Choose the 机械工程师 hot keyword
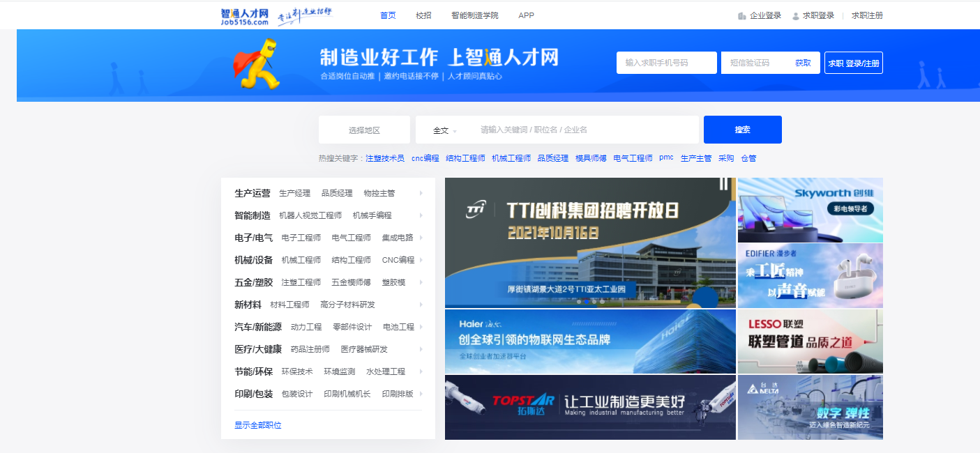The width and height of the screenshot is (980, 453). [x=511, y=158]
